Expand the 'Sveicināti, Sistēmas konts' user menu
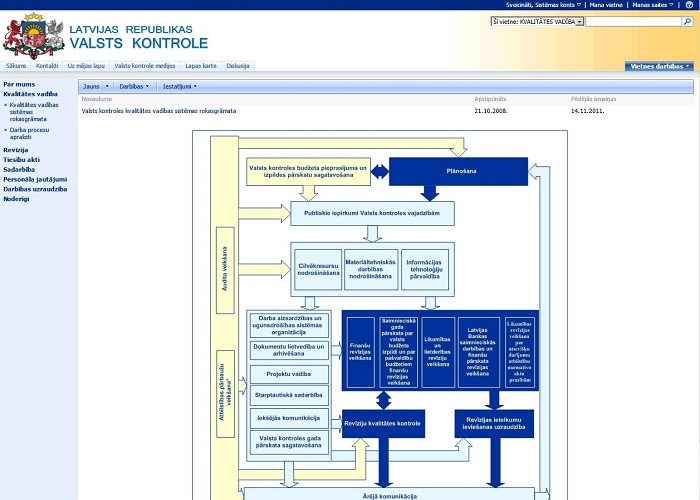 click(543, 5)
